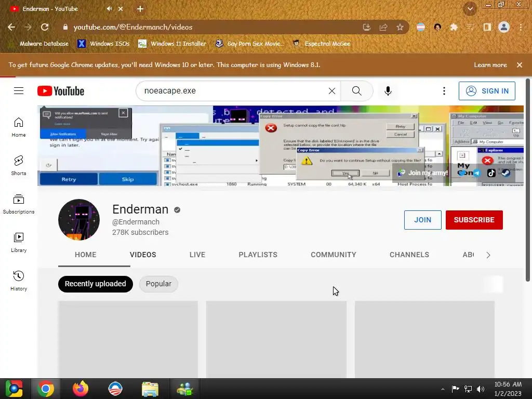This screenshot has height=399, width=532.
Task: Switch to the LIVE channel tab
Action: tap(197, 255)
